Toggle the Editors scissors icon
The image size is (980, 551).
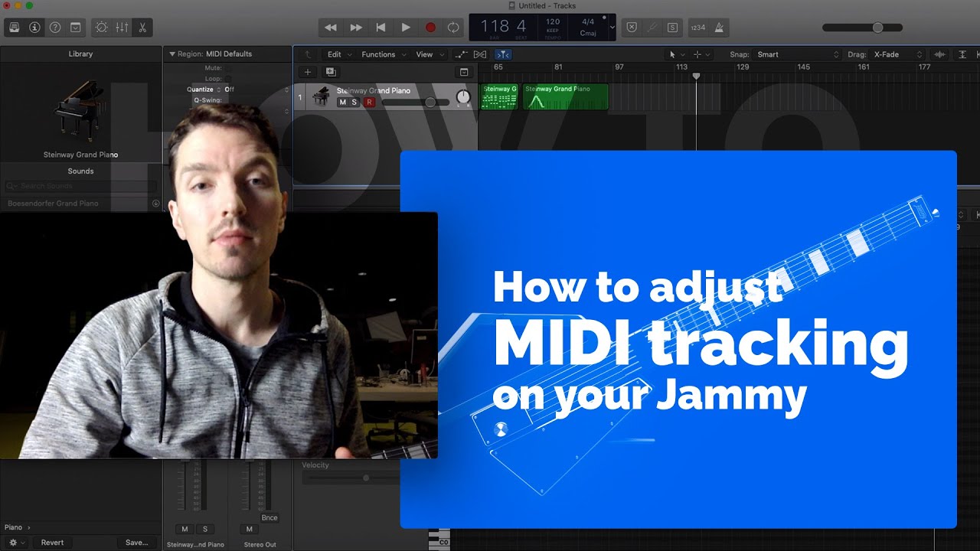tap(142, 27)
